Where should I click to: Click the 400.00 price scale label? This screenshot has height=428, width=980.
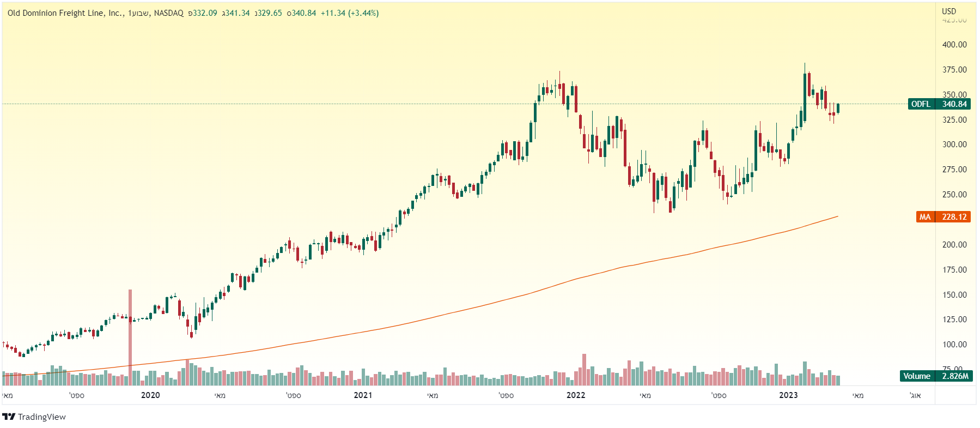click(954, 45)
